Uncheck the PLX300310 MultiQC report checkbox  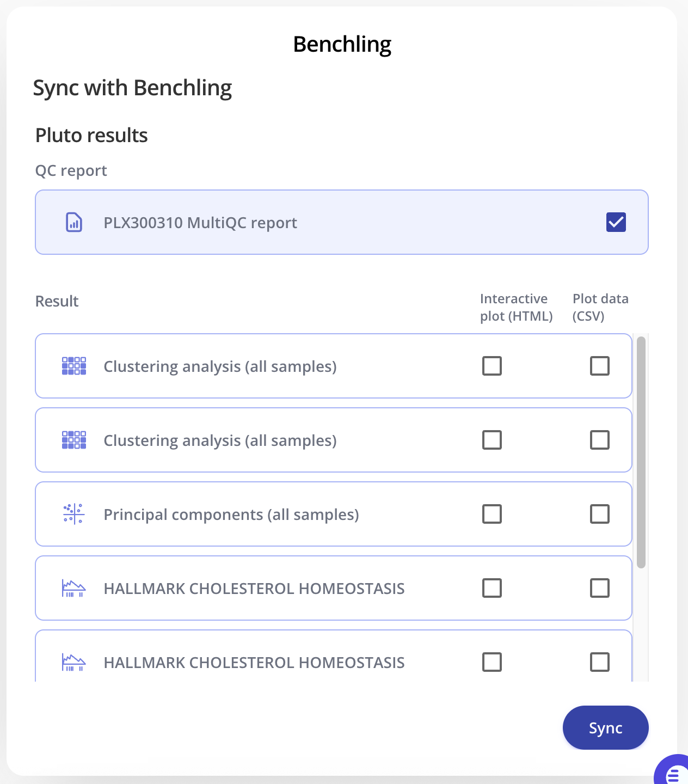(616, 222)
